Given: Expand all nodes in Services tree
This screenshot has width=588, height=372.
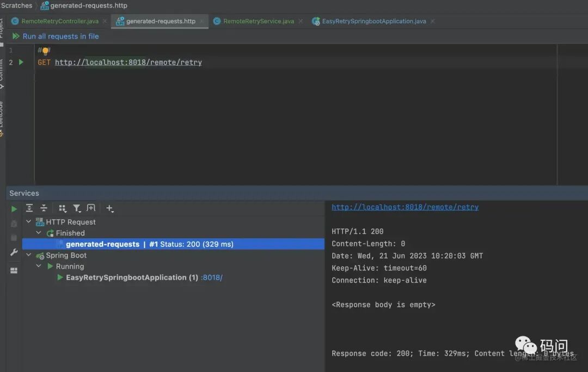Looking at the screenshot, I should coord(29,208).
